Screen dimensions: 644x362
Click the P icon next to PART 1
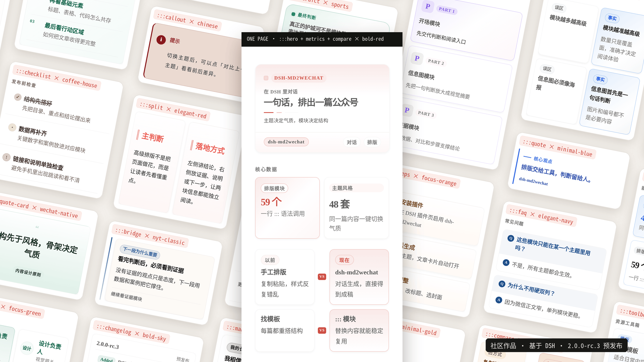tap(428, 6)
